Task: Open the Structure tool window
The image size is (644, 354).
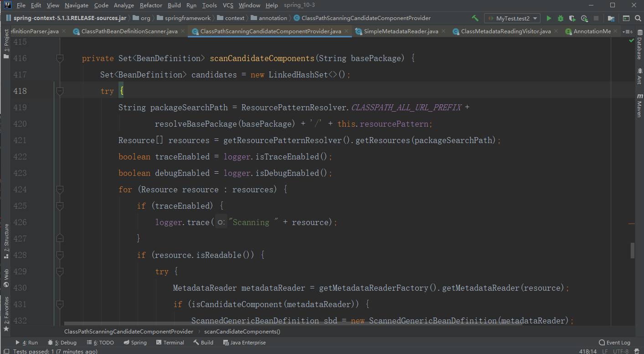Action: pyautogui.click(x=6, y=241)
